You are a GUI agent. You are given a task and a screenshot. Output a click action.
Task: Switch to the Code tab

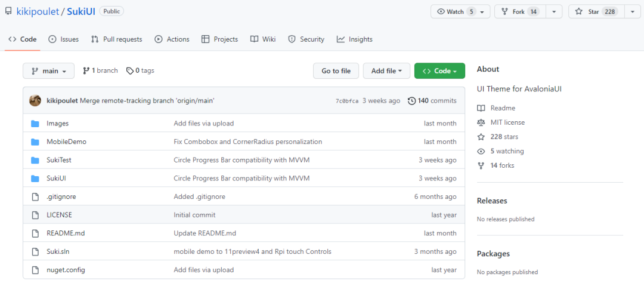[23, 39]
